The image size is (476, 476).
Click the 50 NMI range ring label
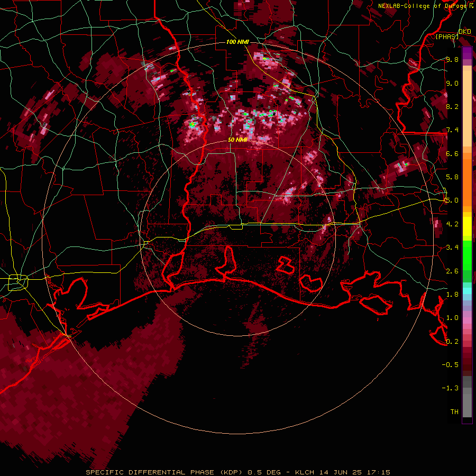(x=237, y=140)
